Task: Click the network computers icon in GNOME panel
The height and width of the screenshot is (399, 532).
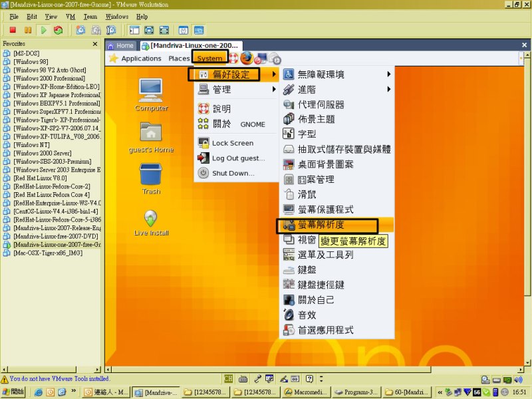Action: tap(261, 59)
